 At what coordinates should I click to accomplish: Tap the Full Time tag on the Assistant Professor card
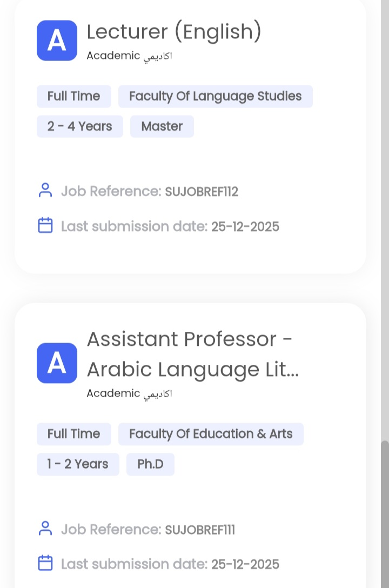point(73,434)
